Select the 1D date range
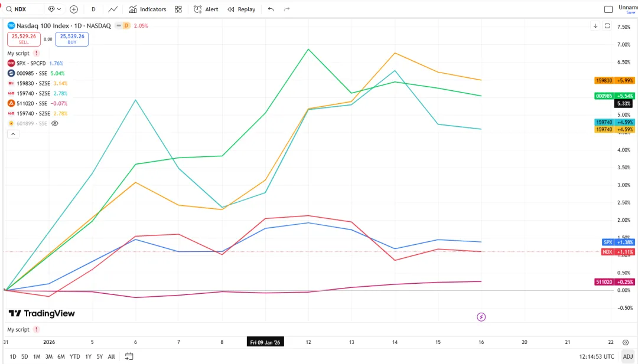 [13, 357]
